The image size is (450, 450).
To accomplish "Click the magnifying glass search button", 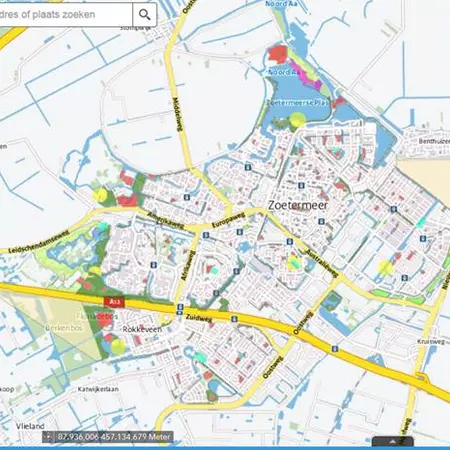I will coord(145,15).
